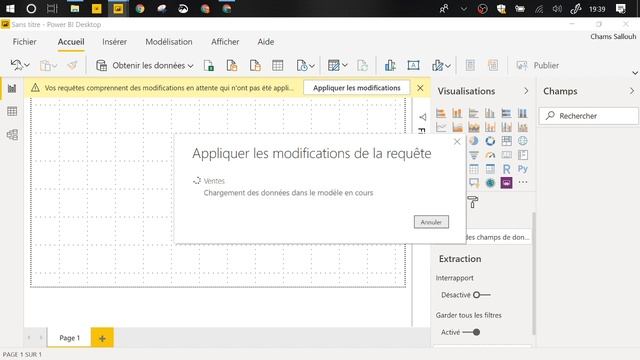This screenshot has width=640, height=360.
Task: Click the refresh data icon
Action: [362, 65]
